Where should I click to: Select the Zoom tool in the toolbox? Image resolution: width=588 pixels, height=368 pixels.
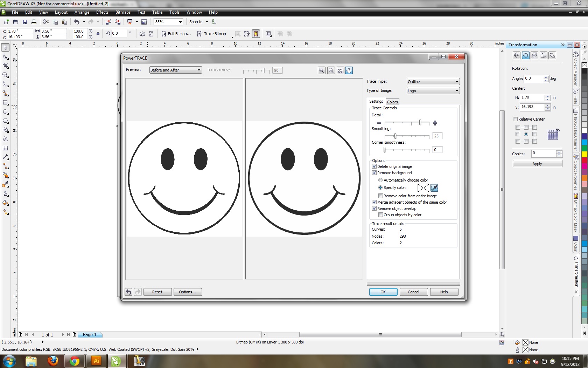pos(5,75)
